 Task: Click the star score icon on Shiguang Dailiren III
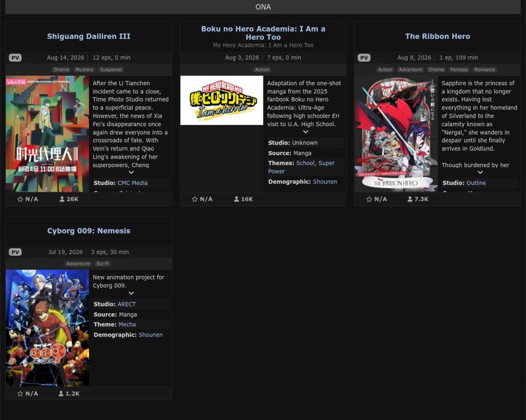[20, 199]
